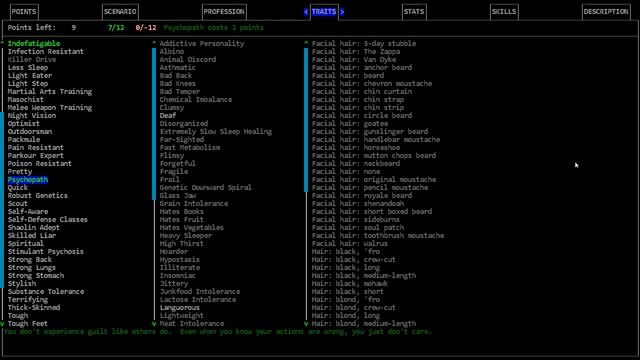Pick the Illiterate trait

pos(180,267)
